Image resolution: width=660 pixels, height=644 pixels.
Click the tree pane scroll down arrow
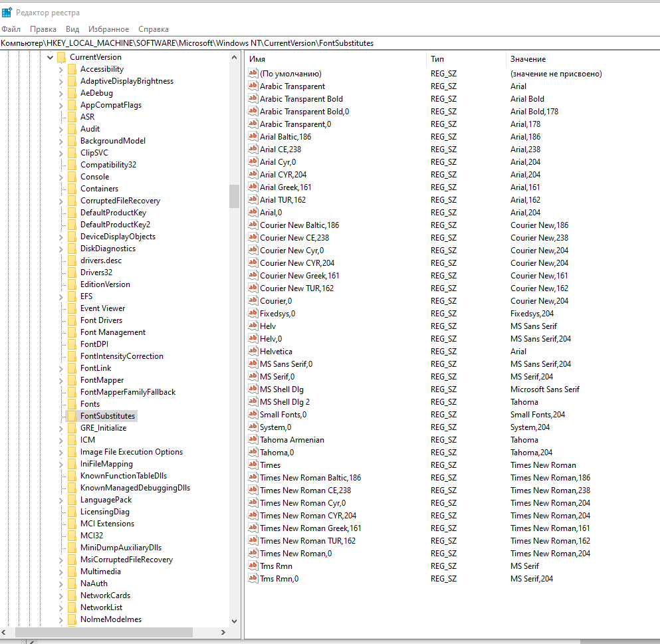click(x=235, y=621)
